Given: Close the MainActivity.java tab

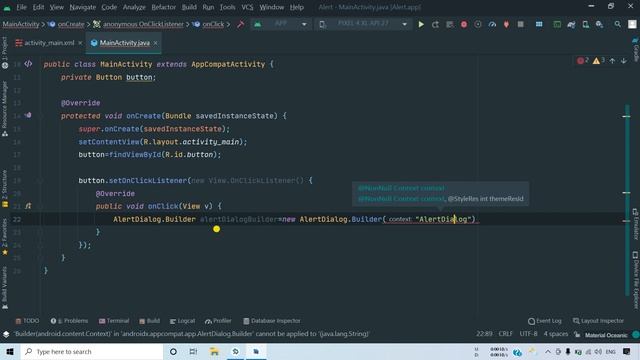Looking at the screenshot, I should (156, 43).
